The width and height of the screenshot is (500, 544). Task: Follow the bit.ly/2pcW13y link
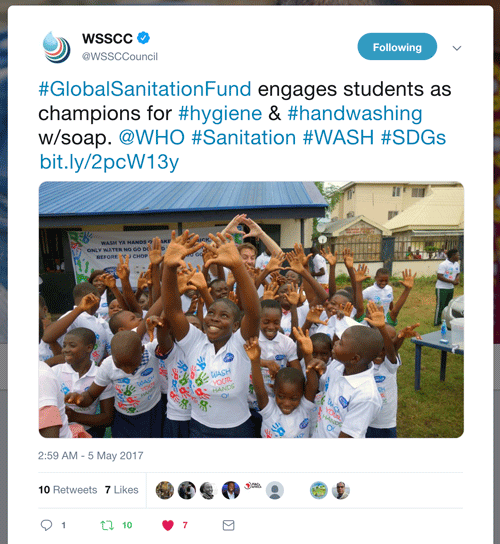[109, 162]
